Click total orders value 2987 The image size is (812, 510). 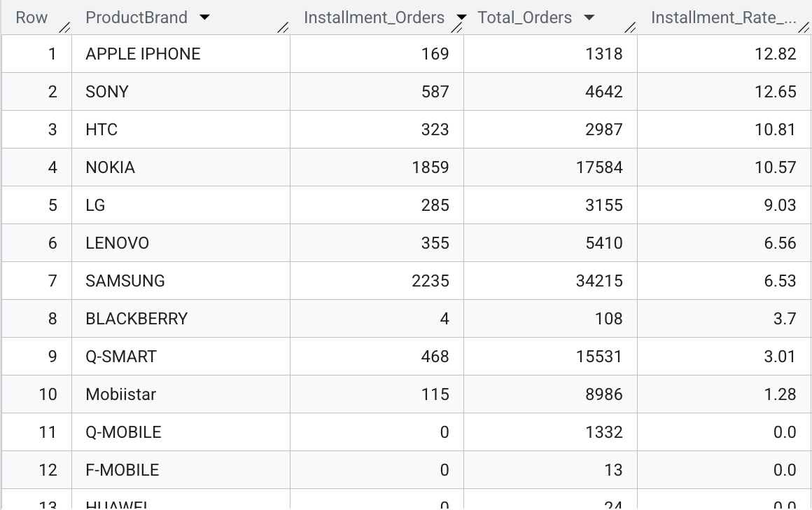pos(604,130)
